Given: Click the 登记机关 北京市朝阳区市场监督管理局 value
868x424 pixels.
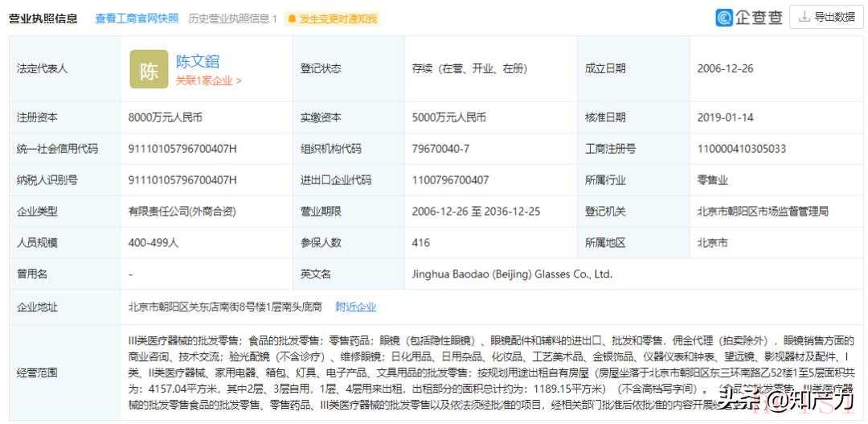Looking at the screenshot, I should point(762,212).
